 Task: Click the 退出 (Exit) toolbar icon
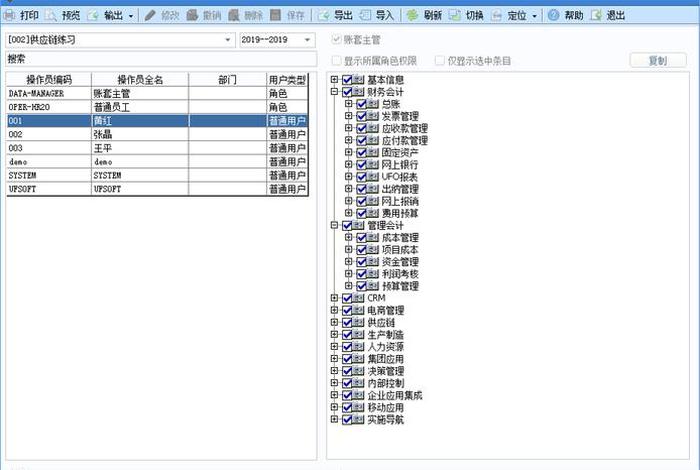point(596,16)
